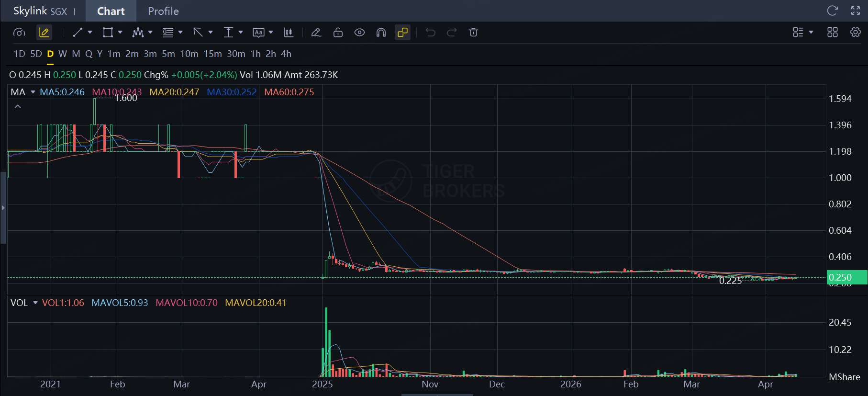Select the candlestick chart type icon
Screen dimensions: 868x396
pyautogui.click(x=288, y=33)
